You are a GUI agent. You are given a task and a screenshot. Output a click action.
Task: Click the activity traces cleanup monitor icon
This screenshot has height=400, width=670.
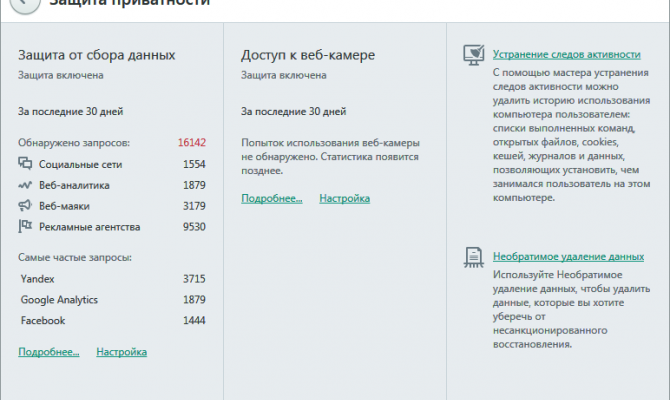(x=474, y=55)
